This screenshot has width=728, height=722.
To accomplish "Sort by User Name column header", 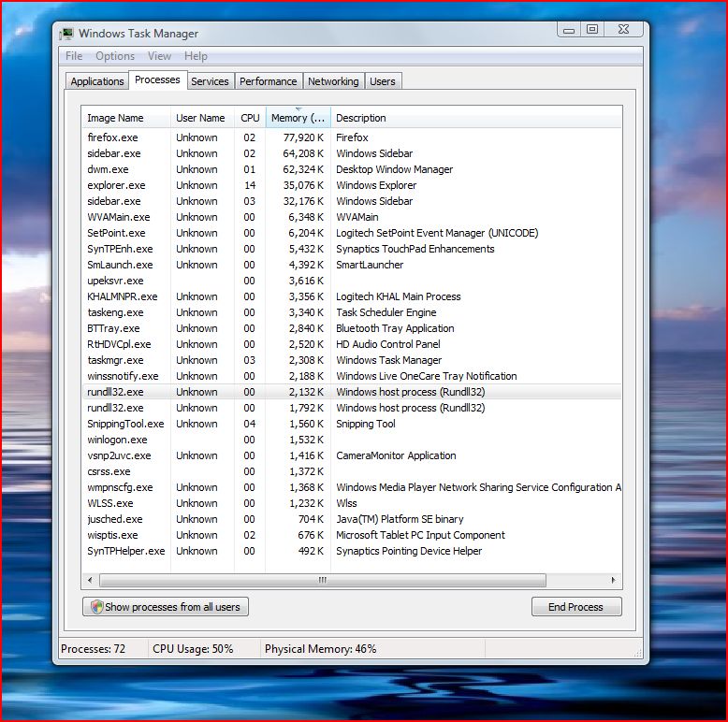I will coord(202,118).
